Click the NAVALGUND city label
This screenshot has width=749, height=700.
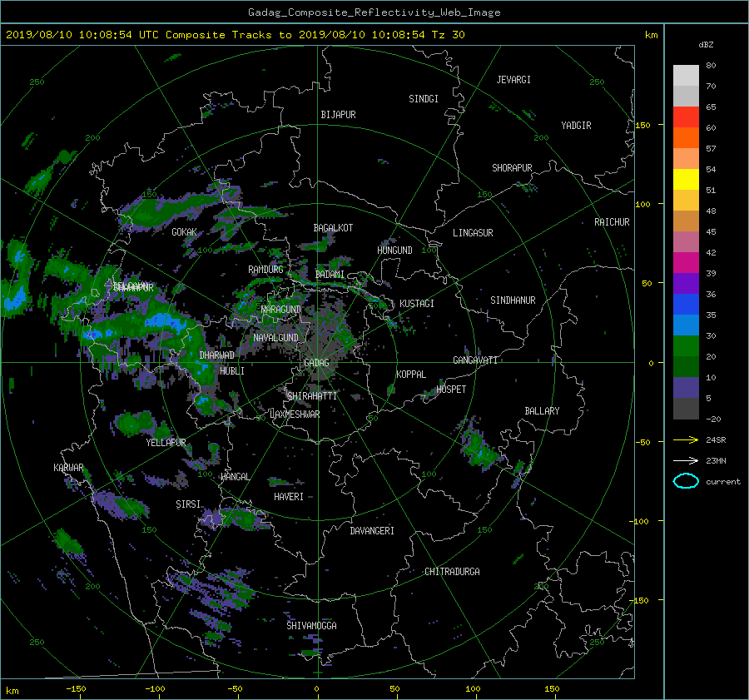(275, 338)
